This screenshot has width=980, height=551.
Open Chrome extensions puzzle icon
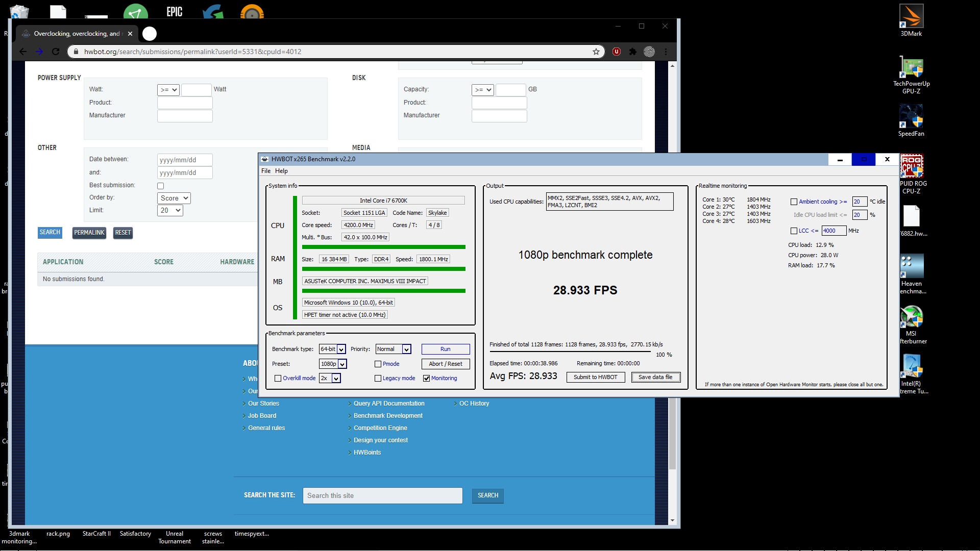633,52
